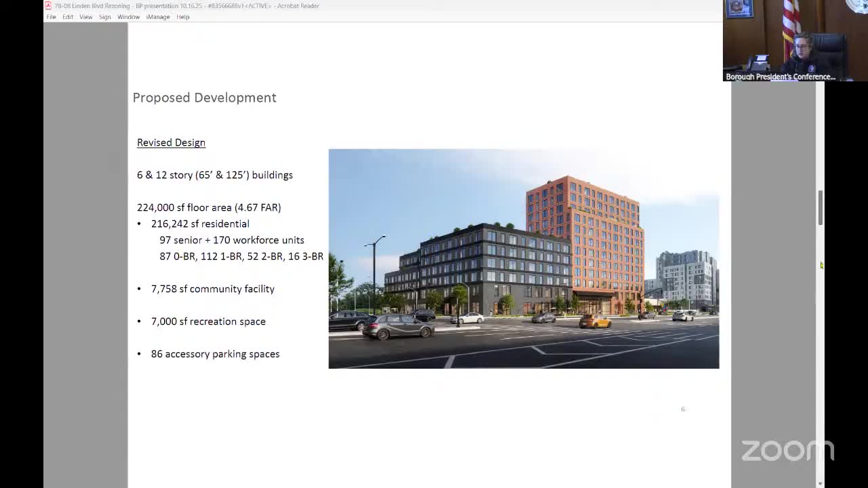Click the Proposed Development heading
Viewport: 868px width, 488px height.
tap(204, 98)
